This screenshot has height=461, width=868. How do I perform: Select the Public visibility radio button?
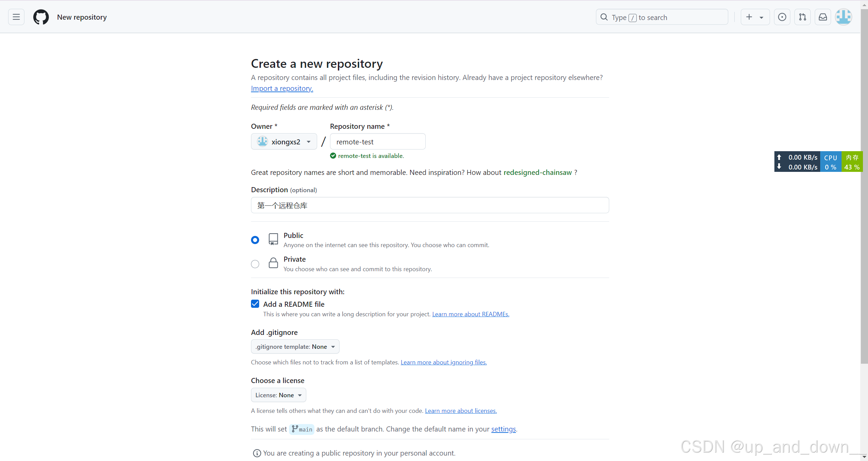[255, 240]
